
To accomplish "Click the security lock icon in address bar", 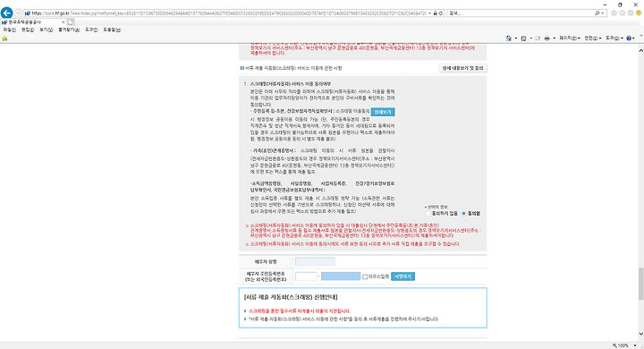I will pyautogui.click(x=436, y=13).
